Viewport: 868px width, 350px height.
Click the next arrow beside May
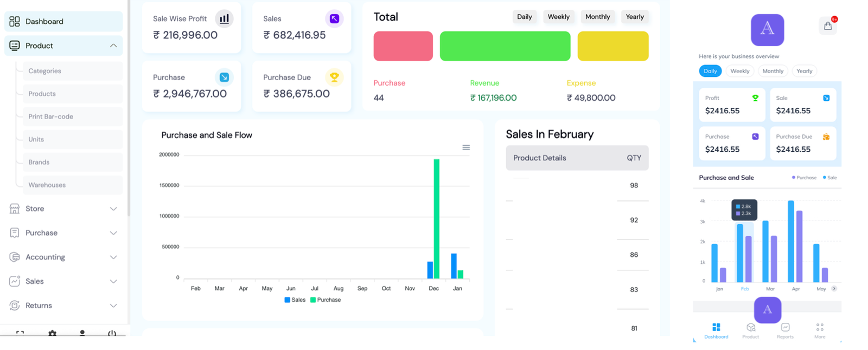pyautogui.click(x=834, y=289)
